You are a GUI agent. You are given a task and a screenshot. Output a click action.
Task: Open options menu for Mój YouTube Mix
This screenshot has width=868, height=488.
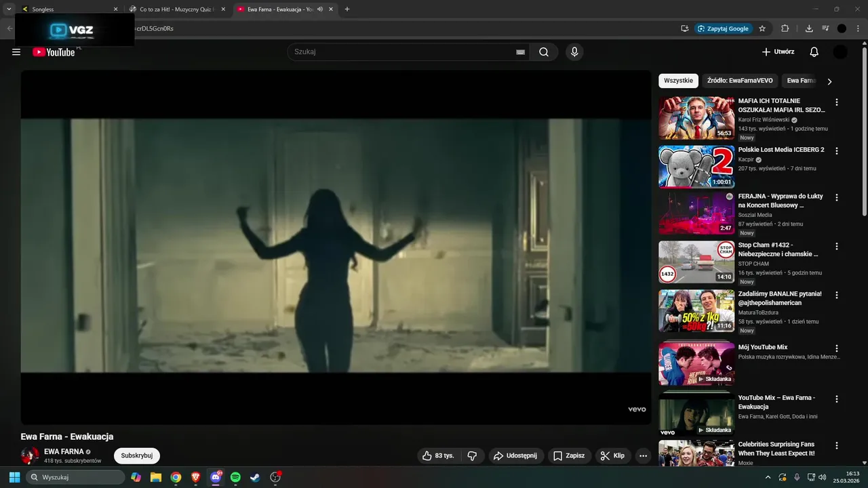click(837, 348)
